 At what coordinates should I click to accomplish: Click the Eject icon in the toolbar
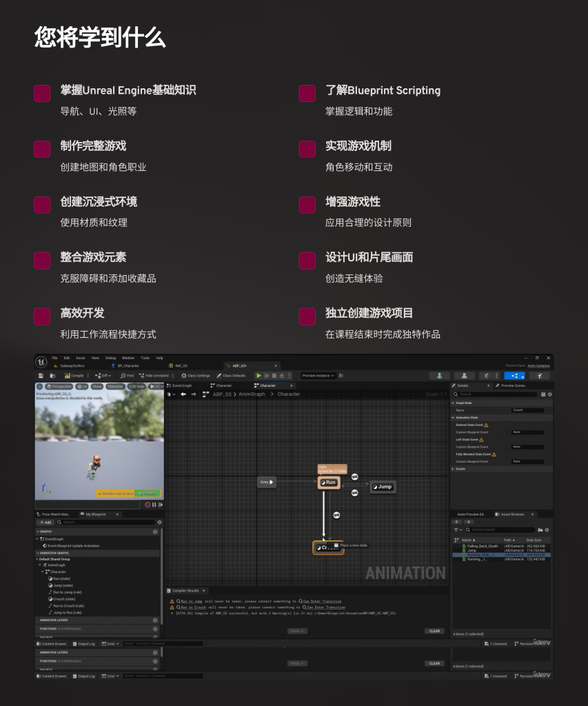pyautogui.click(x=282, y=376)
